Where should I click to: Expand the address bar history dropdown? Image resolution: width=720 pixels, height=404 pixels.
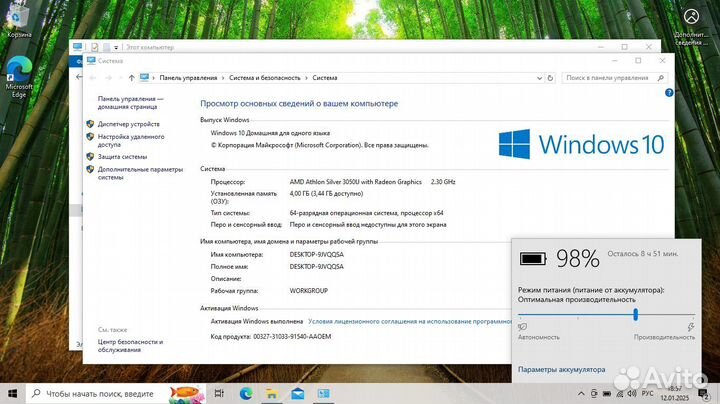[x=540, y=78]
